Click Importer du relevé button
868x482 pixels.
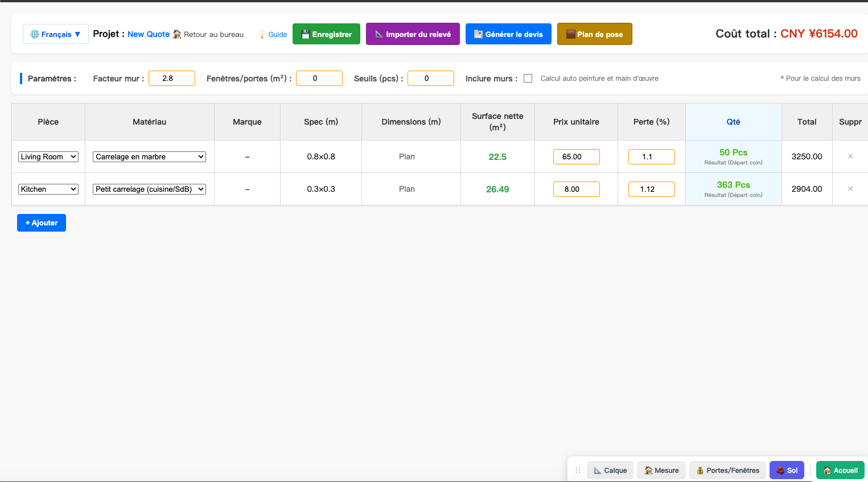(413, 34)
